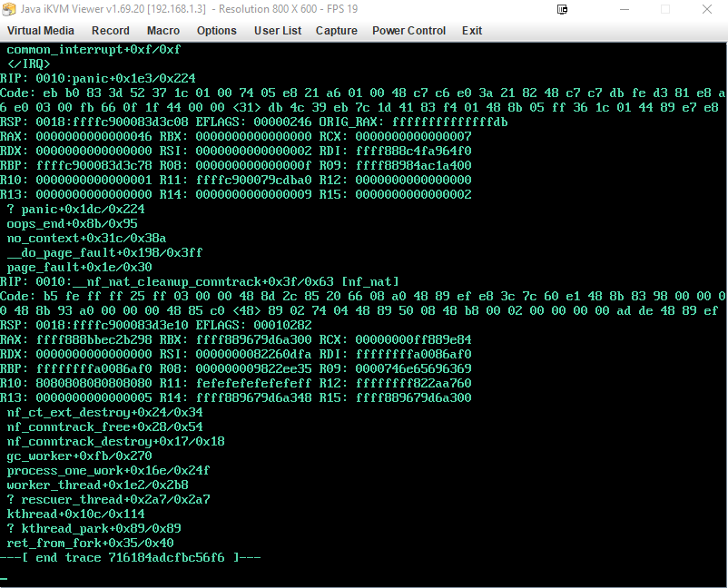Click the 'worker_thread+0x1e2/0x2b8' line
728x588 pixels.
pyautogui.click(x=97, y=485)
